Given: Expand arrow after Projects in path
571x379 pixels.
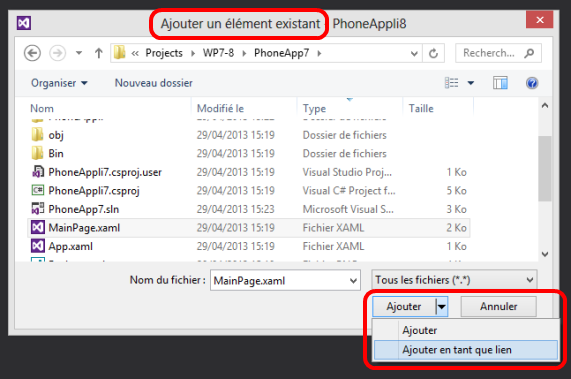Looking at the screenshot, I should coord(193,54).
